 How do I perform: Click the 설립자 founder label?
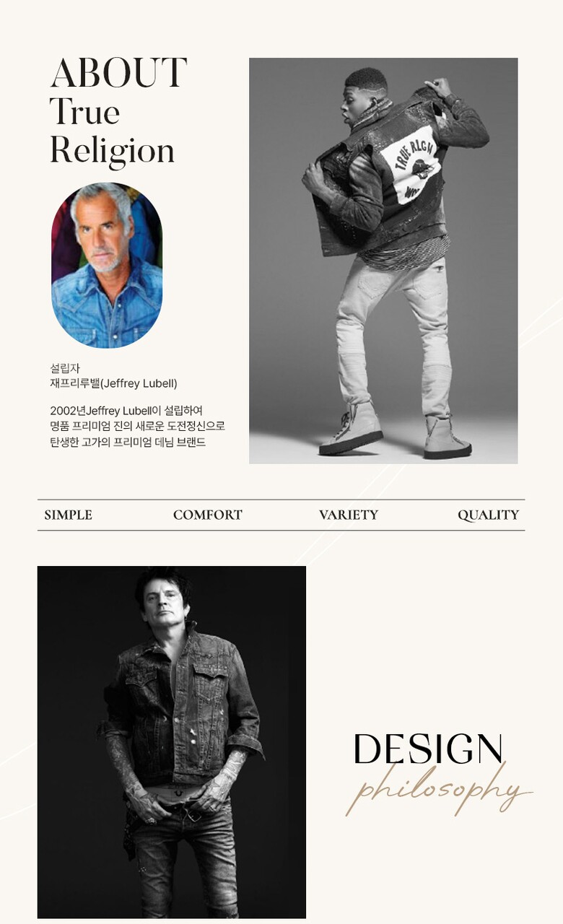click(x=65, y=369)
